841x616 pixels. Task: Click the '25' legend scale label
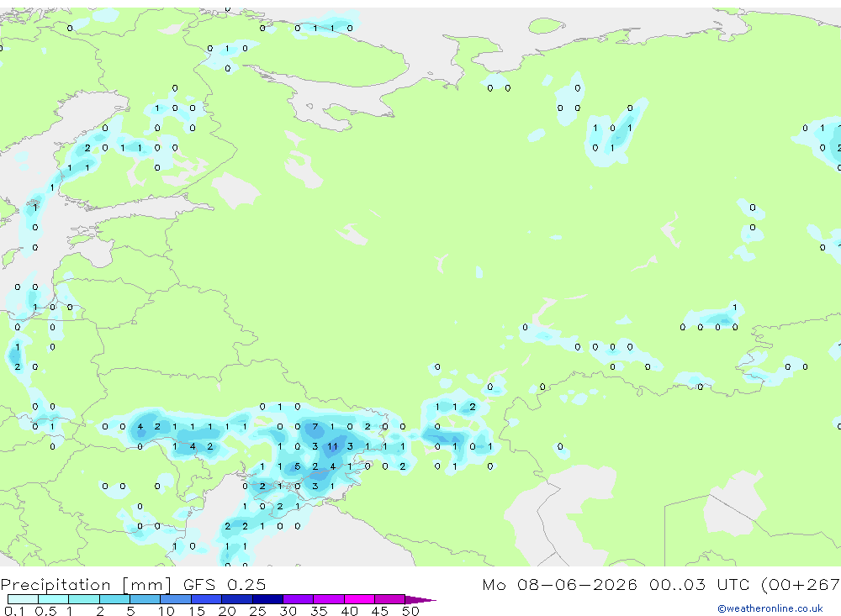click(258, 611)
